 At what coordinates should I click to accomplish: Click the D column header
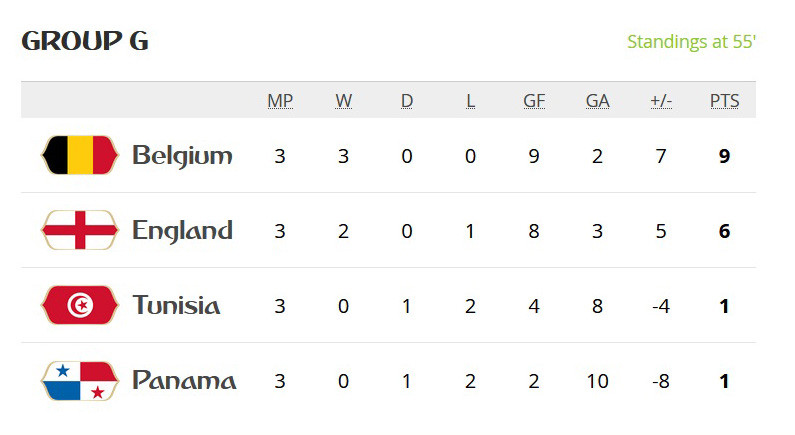click(x=407, y=101)
